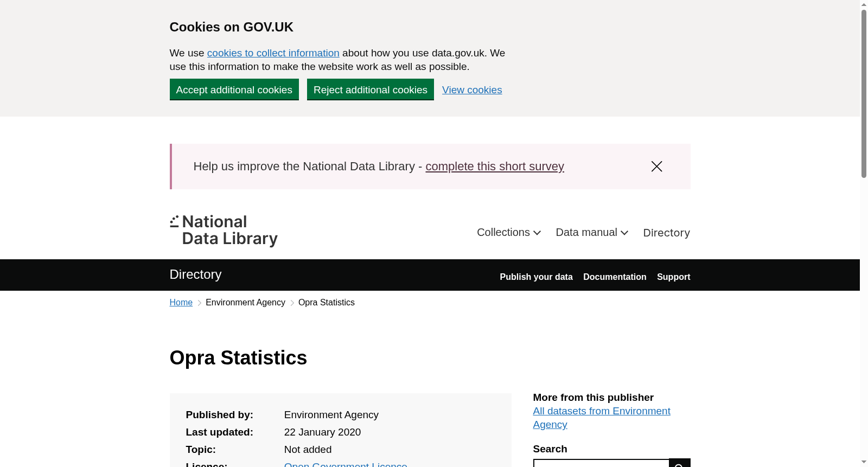Click the scrollbar down arrow
This screenshot has width=868, height=467.
pyautogui.click(x=864, y=462)
